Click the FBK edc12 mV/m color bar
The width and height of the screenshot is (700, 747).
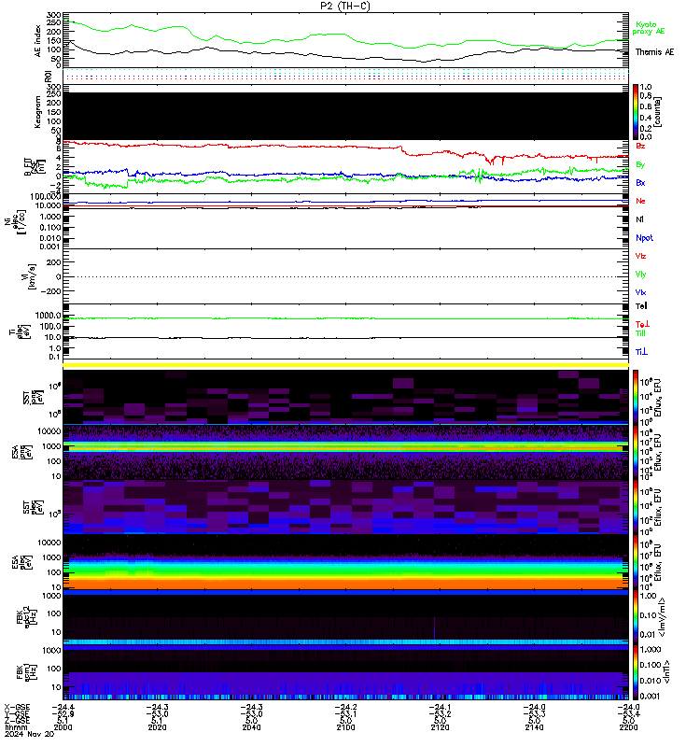[636, 617]
